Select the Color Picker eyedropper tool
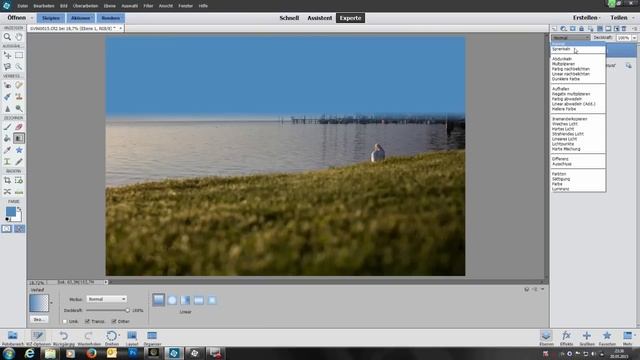The height and width of the screenshot is (360, 640). coord(7,150)
